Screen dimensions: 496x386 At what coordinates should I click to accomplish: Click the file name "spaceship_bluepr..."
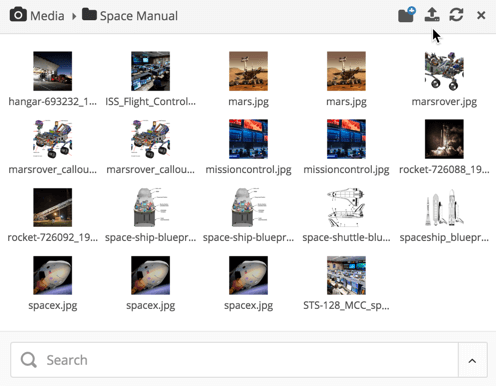(x=444, y=238)
